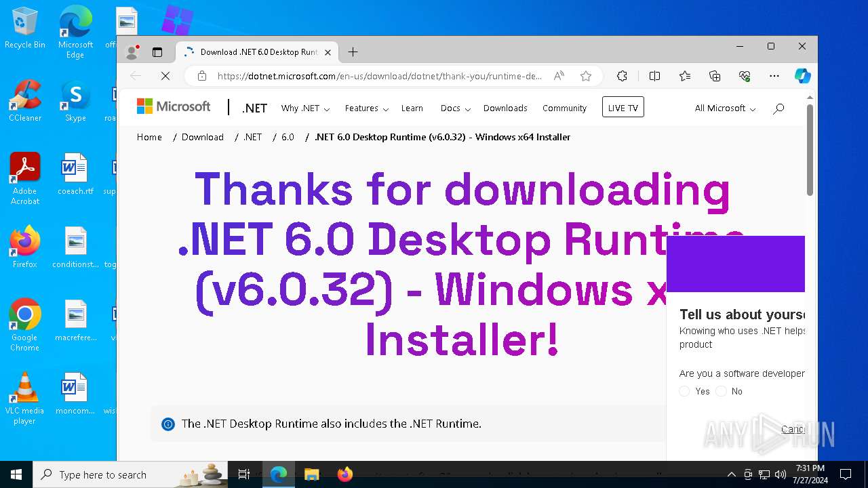View site information lock icon
The image size is (868, 488).
201,76
